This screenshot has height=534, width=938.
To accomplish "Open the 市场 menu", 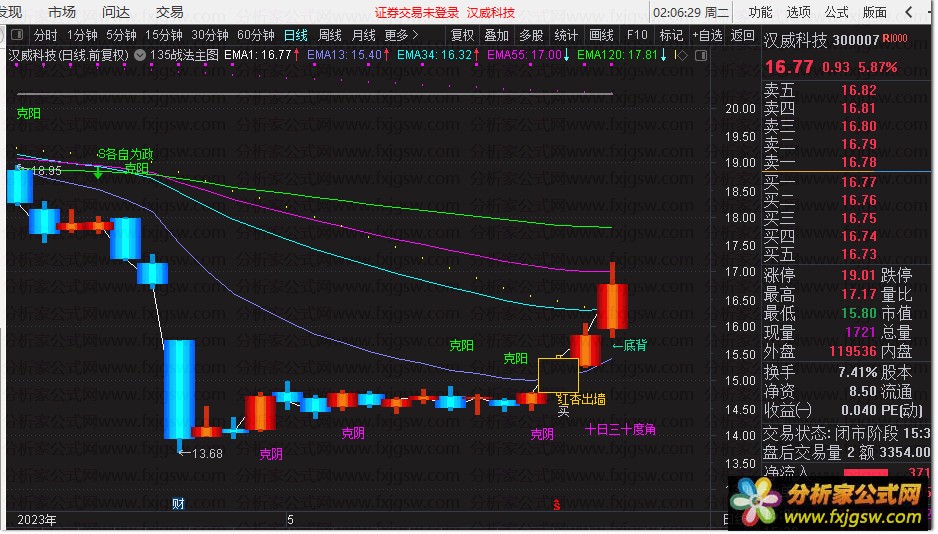I will pos(62,12).
